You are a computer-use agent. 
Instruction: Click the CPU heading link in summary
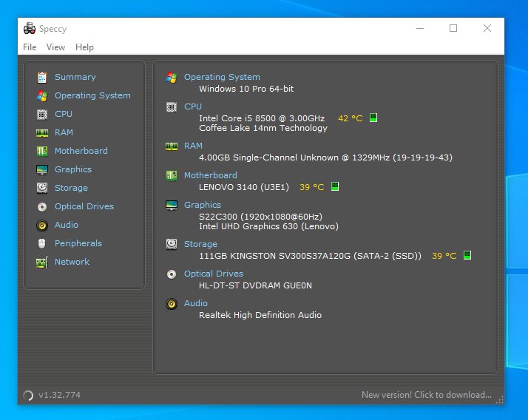click(x=192, y=106)
